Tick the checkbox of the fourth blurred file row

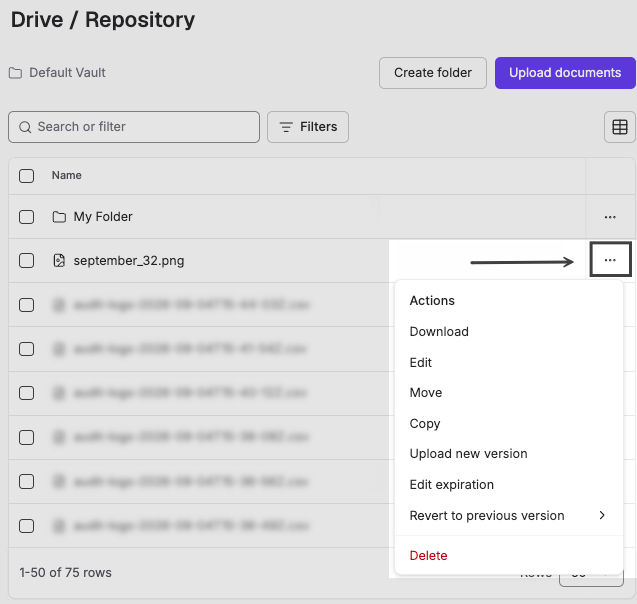click(26, 437)
